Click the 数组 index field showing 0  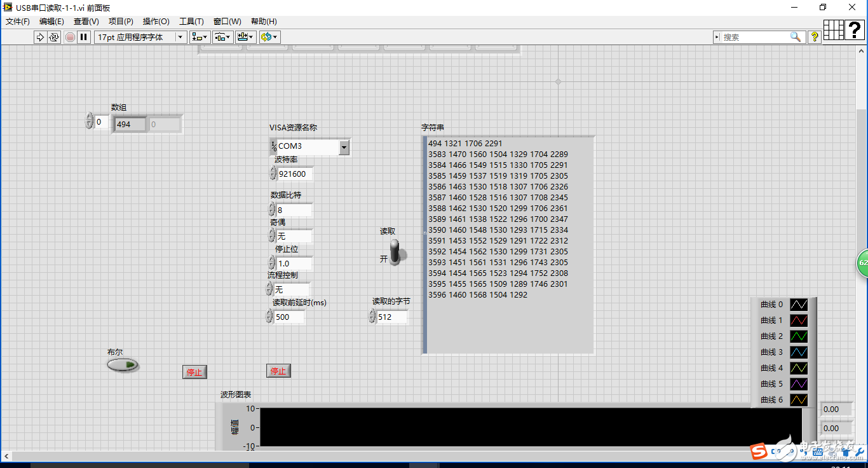(x=101, y=121)
